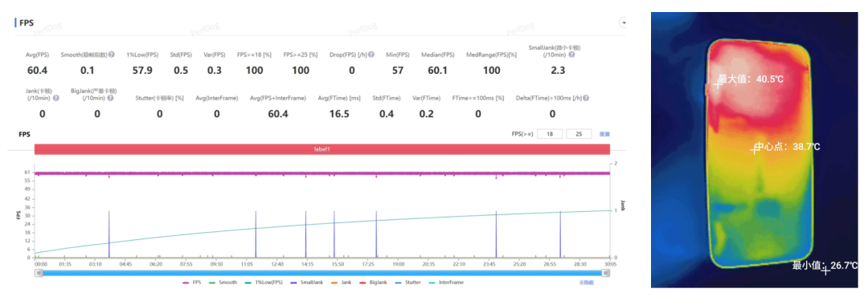Click the left handle of the time range slider
The width and height of the screenshot is (868, 297).
39,273
